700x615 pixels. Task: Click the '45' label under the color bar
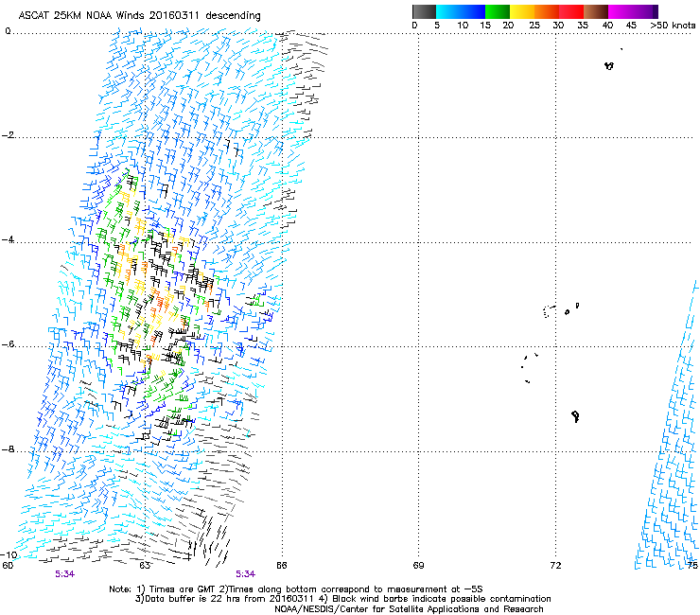631,26
